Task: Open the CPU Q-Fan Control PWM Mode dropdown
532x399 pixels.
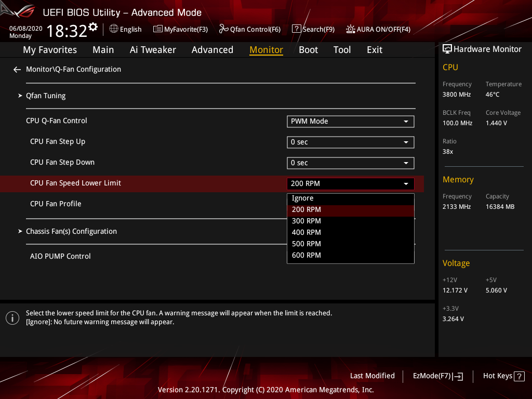Action: point(351,122)
